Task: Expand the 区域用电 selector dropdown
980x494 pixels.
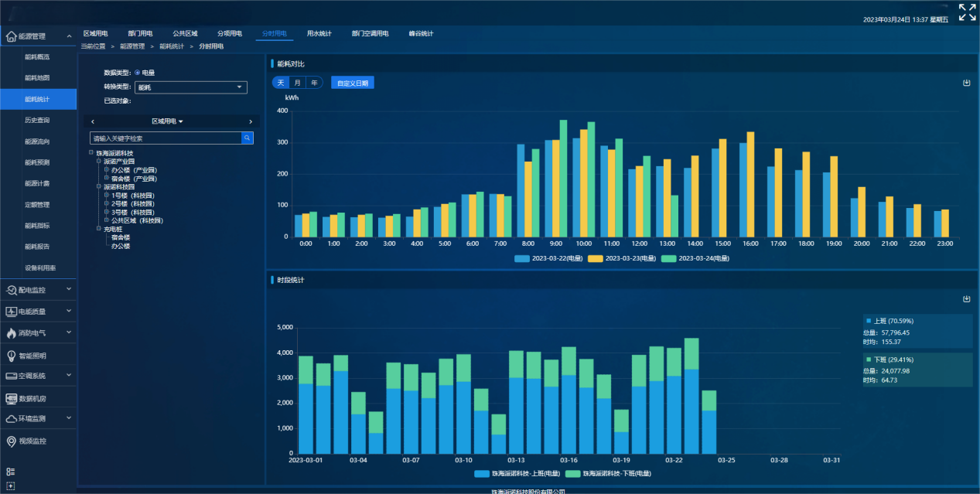Action: point(168,121)
